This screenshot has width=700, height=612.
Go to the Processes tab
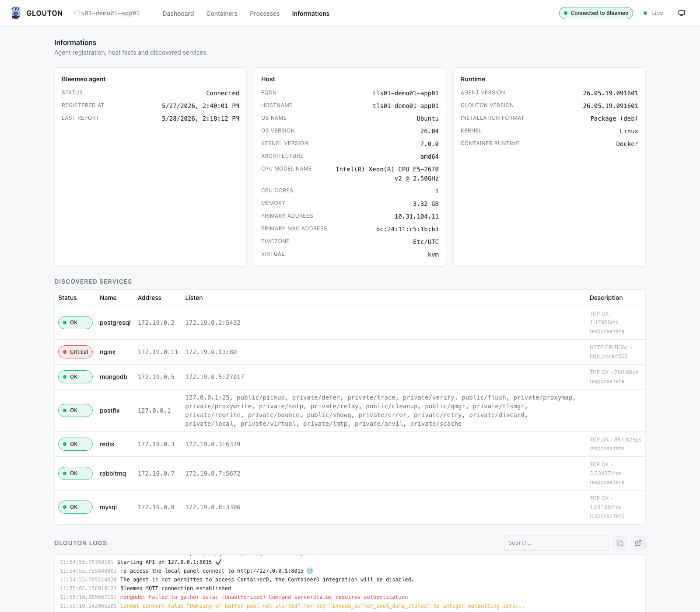[x=265, y=14]
